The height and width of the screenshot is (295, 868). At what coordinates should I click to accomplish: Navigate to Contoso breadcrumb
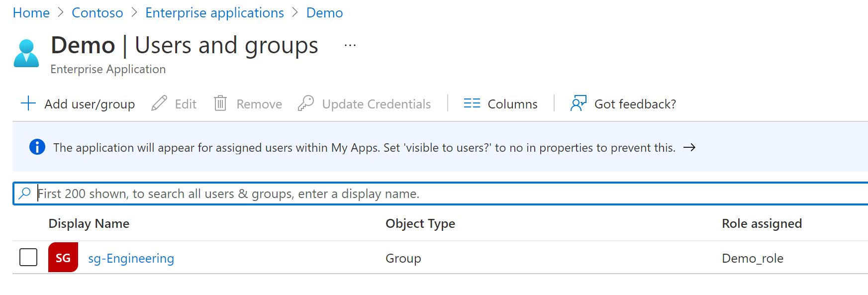(97, 13)
